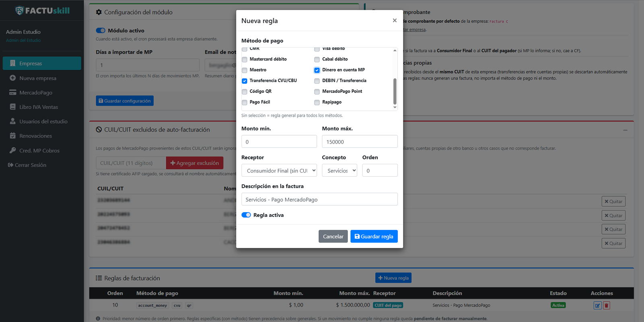This screenshot has height=322, width=644.
Task: Click the edit icon for rule order 10
Action: pyautogui.click(x=597, y=305)
